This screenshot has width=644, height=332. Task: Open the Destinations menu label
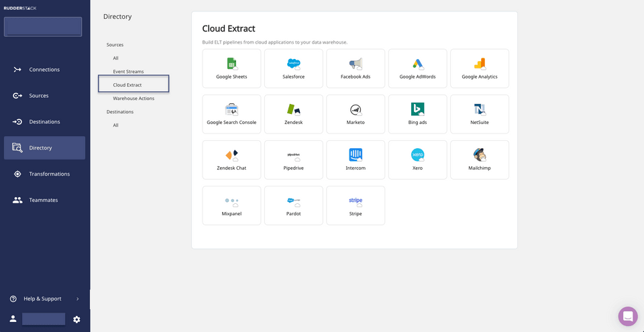click(x=44, y=121)
